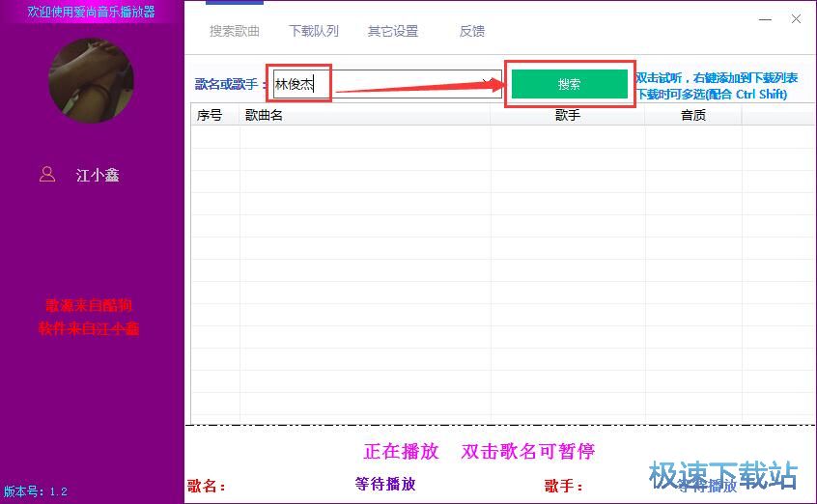The height and width of the screenshot is (504, 817).
Task: Click the 歌名: label at the bottom
Action: (x=207, y=487)
